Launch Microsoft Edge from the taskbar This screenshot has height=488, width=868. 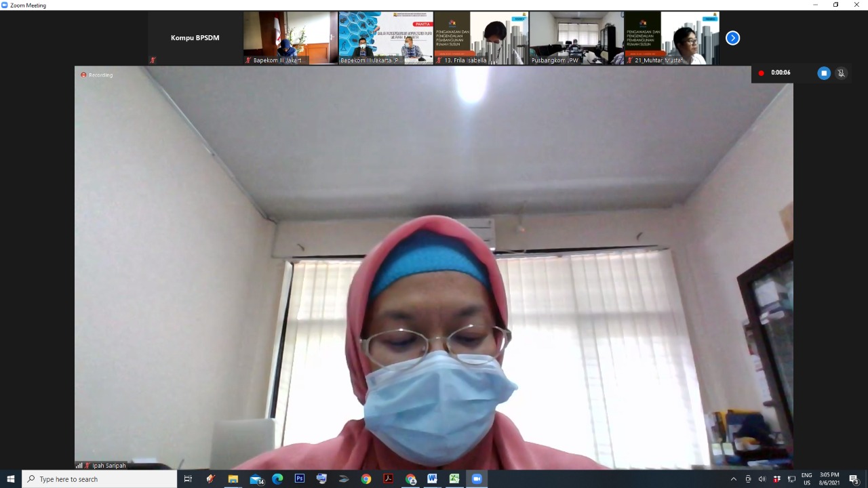(x=277, y=479)
